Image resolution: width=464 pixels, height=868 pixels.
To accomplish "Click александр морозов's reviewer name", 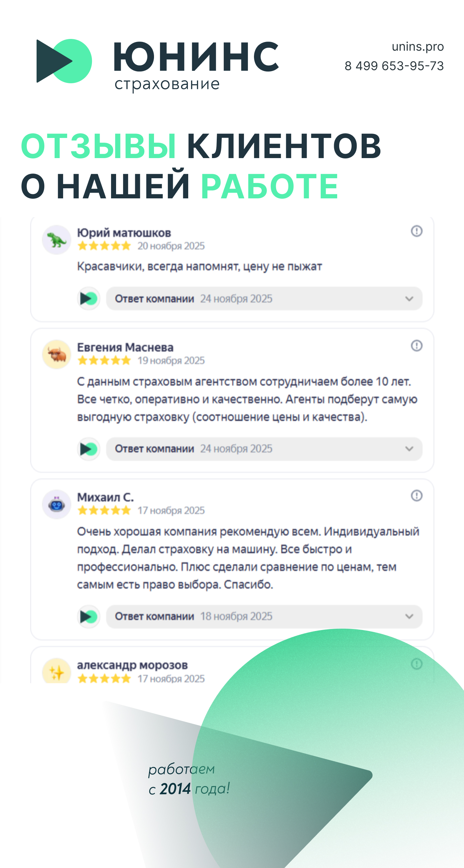I will click(132, 665).
